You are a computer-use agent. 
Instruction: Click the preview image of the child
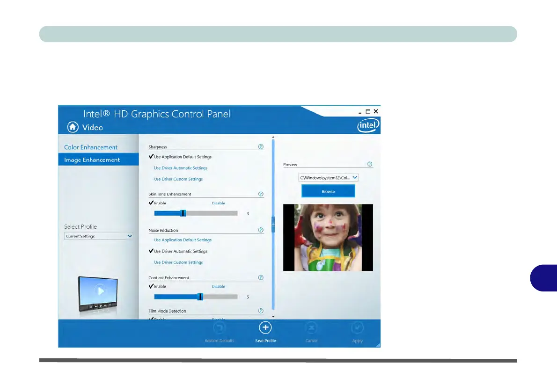click(x=328, y=238)
